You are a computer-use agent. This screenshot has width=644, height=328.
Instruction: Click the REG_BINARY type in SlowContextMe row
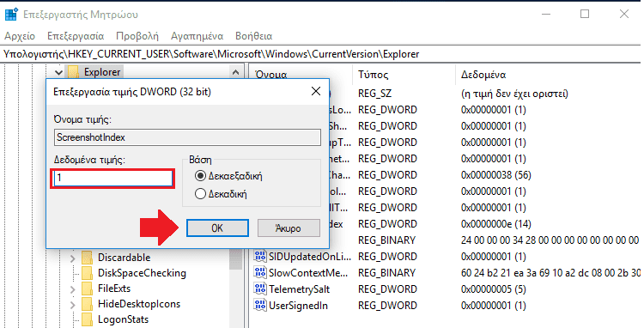pos(386,273)
